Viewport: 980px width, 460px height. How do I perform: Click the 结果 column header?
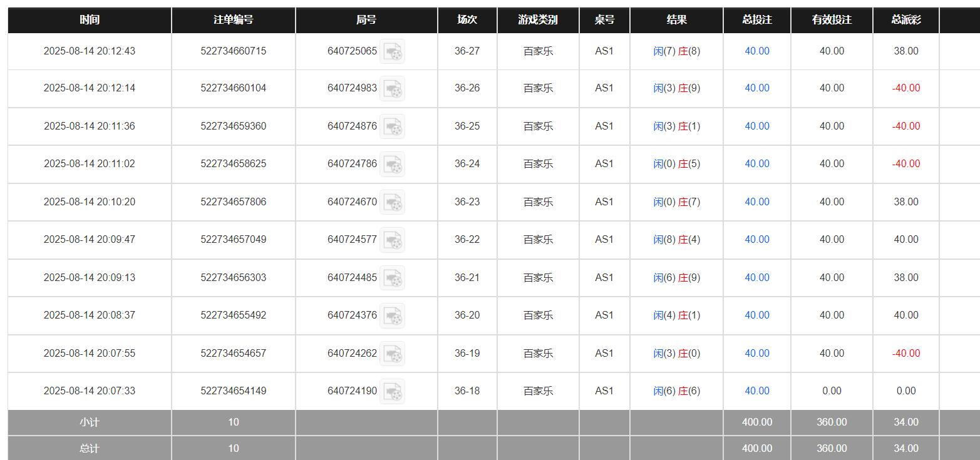(676, 20)
